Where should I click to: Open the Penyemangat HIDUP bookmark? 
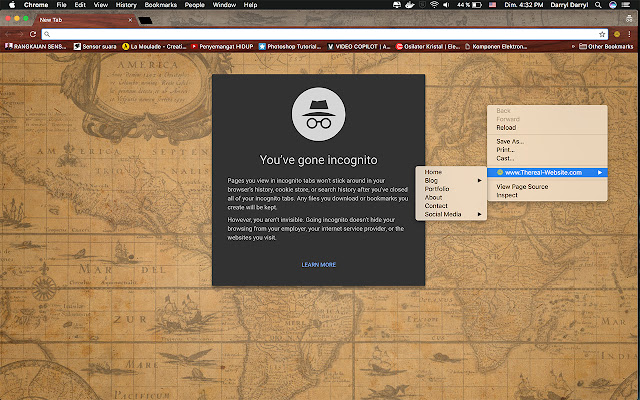(x=222, y=47)
